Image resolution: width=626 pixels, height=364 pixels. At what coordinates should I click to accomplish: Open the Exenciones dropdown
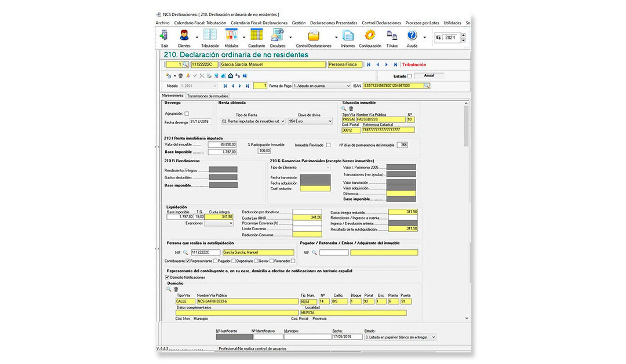click(219, 224)
